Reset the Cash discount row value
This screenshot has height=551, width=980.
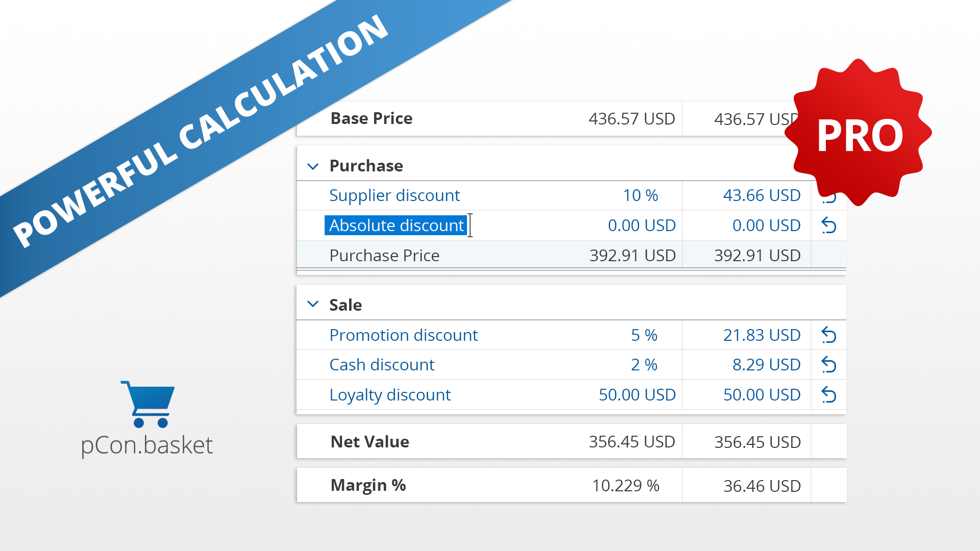click(829, 365)
